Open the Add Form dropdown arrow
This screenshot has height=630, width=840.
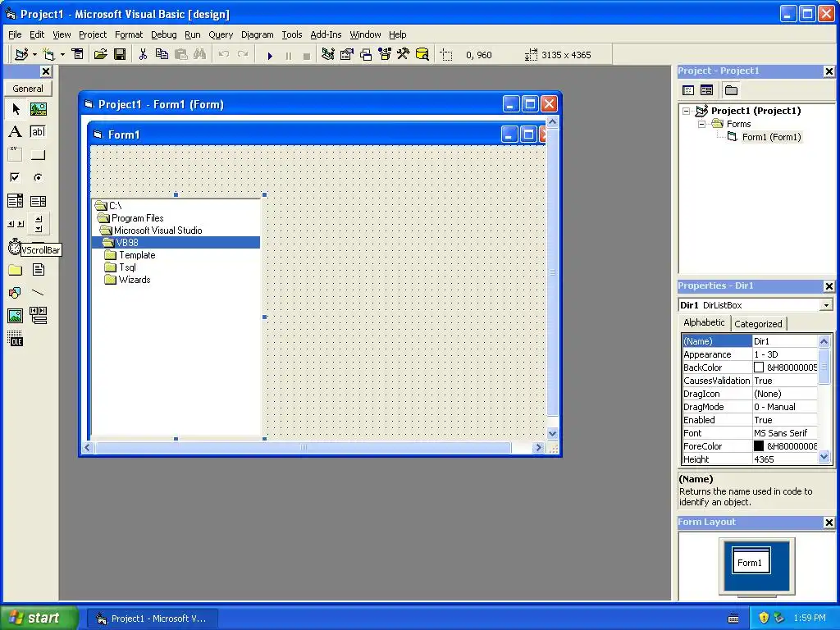62,54
